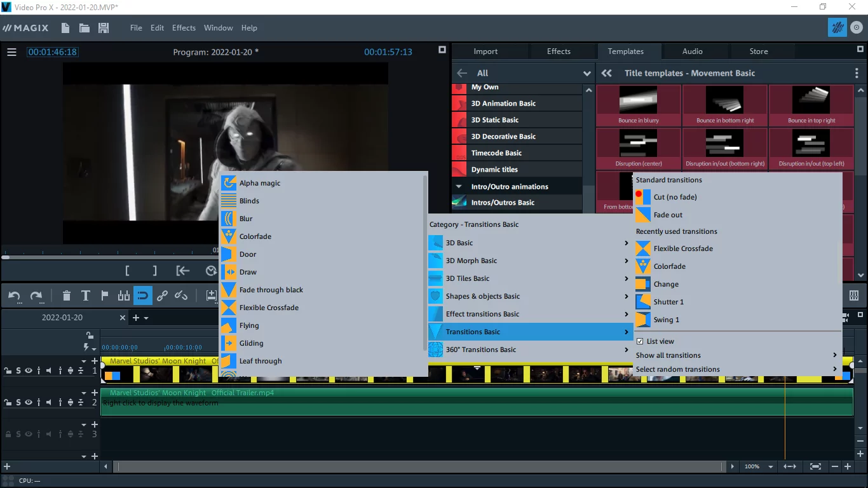Select the 3D Animation Basic category
Screen dimensions: 868x488
click(517, 104)
